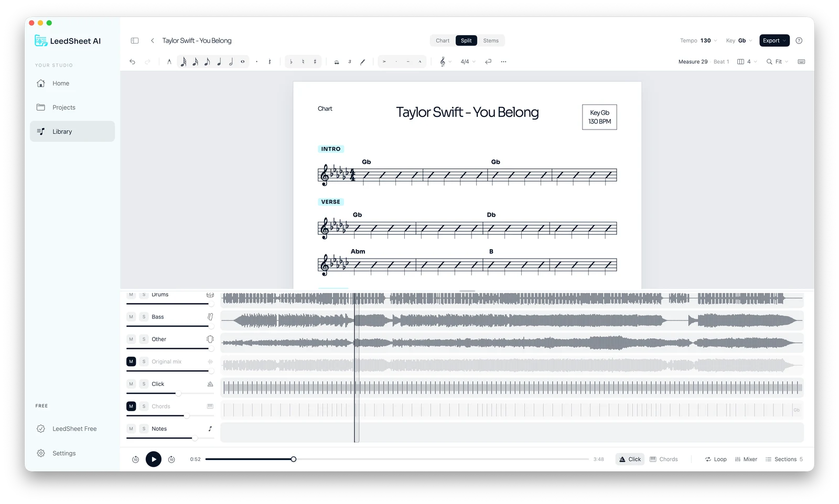Apply the accent articulation
Viewport: 839px width, 504px height.
click(384, 62)
